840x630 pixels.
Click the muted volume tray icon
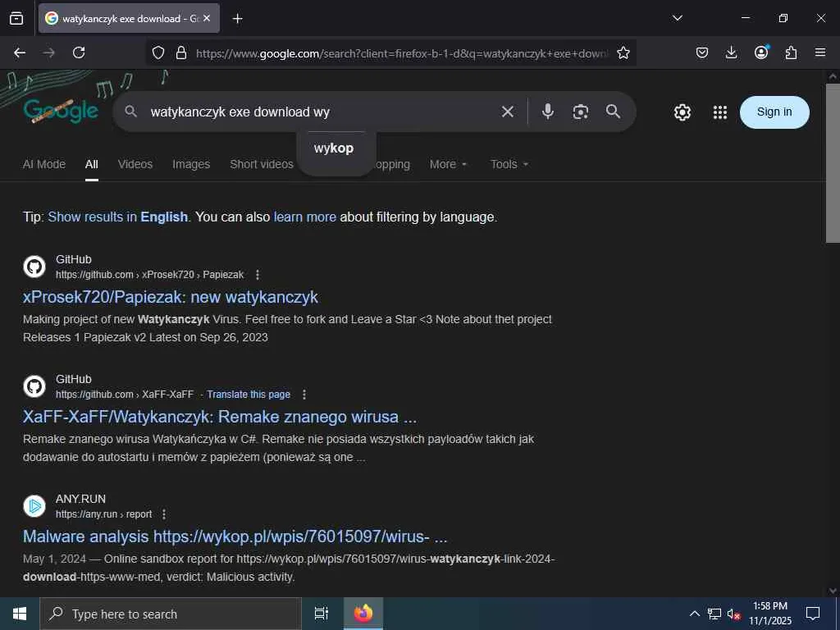(733, 614)
